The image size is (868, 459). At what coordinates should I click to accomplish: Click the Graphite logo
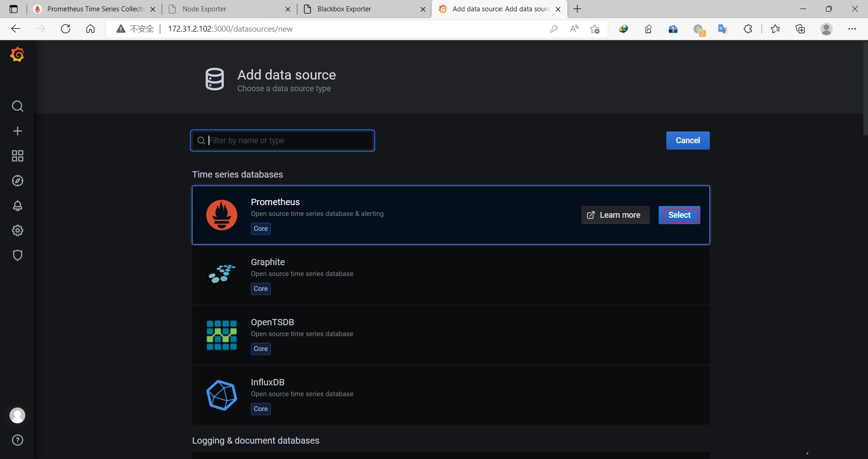click(x=222, y=275)
